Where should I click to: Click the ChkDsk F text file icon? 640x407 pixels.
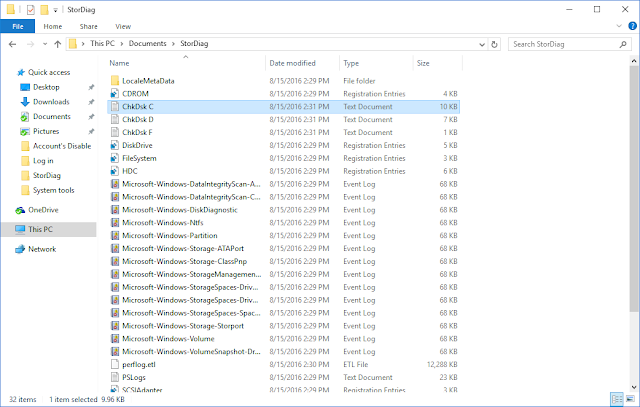(115, 132)
